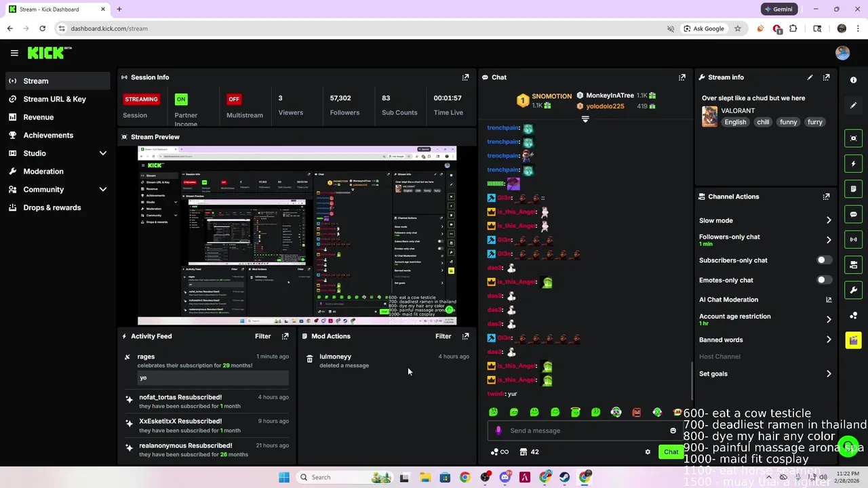868x488 pixels.
Task: Click the stream preview thumbnail
Action: tap(297, 236)
